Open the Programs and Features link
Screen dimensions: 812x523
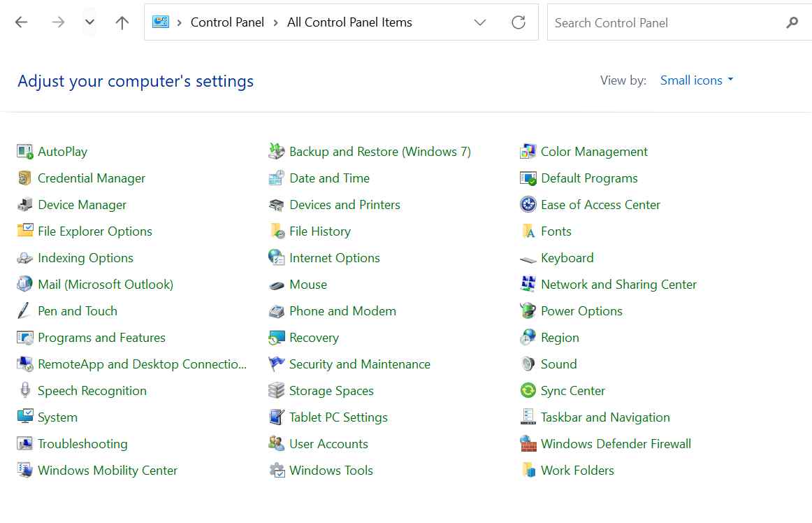click(x=101, y=338)
